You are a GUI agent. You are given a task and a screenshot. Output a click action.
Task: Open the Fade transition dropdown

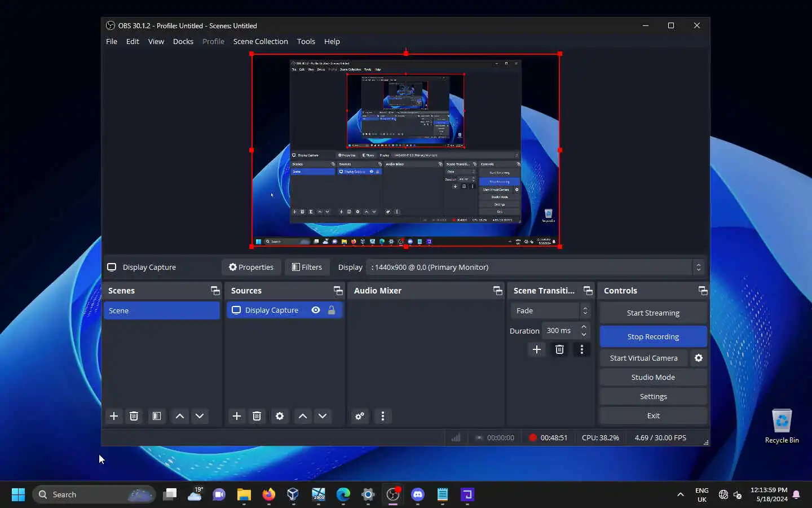point(550,310)
